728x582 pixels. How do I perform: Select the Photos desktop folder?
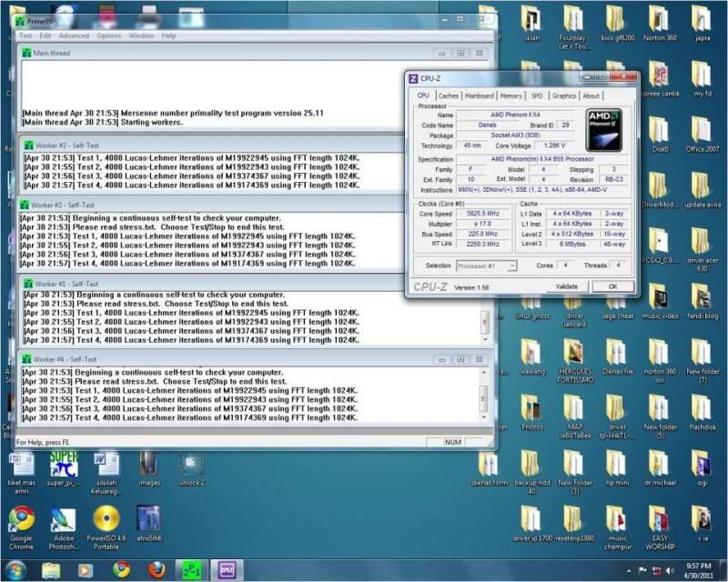coord(532,413)
